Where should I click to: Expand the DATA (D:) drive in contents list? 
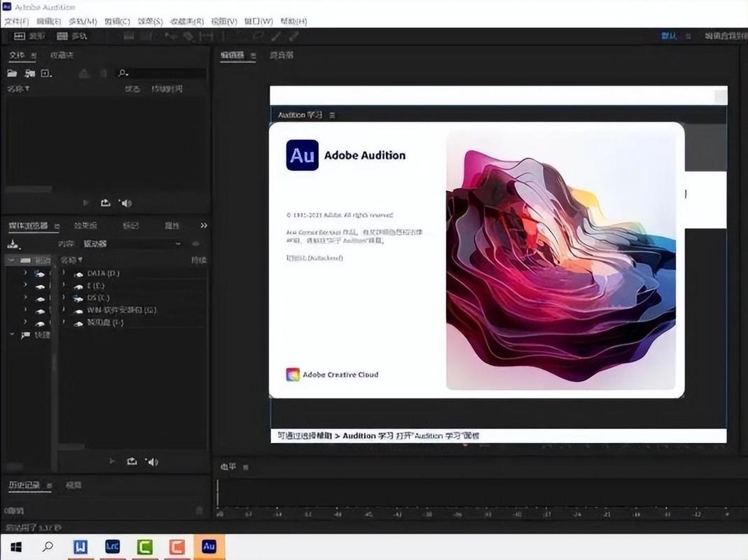tap(64, 273)
